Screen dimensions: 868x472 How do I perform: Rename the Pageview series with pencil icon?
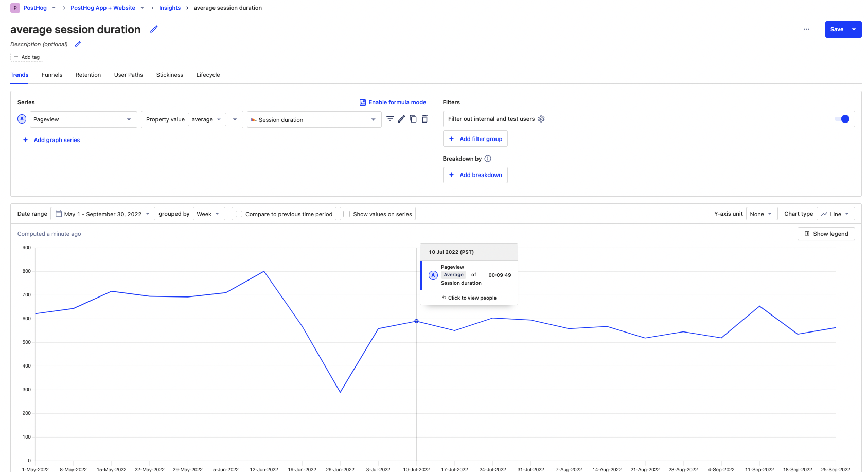401,119
